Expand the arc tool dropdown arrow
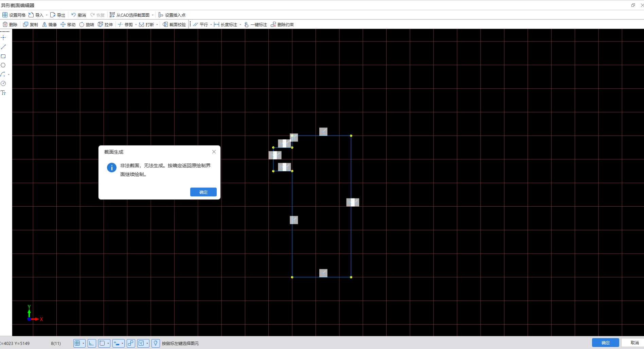The width and height of the screenshot is (644, 349). pyautogui.click(x=8, y=74)
